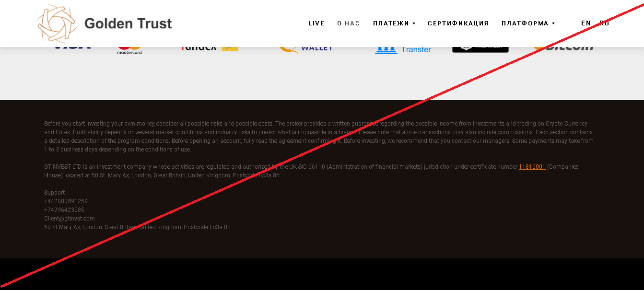
Task: Click the black payment badge icon
Action: click(480, 48)
